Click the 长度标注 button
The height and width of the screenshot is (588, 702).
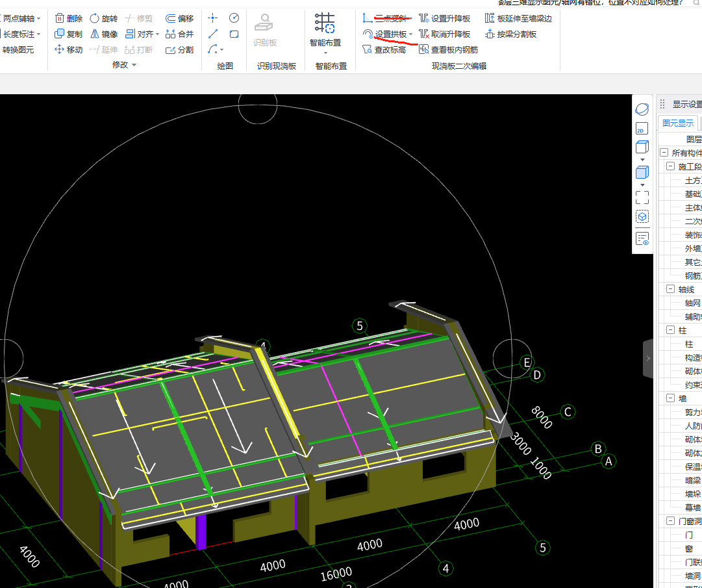[18, 34]
